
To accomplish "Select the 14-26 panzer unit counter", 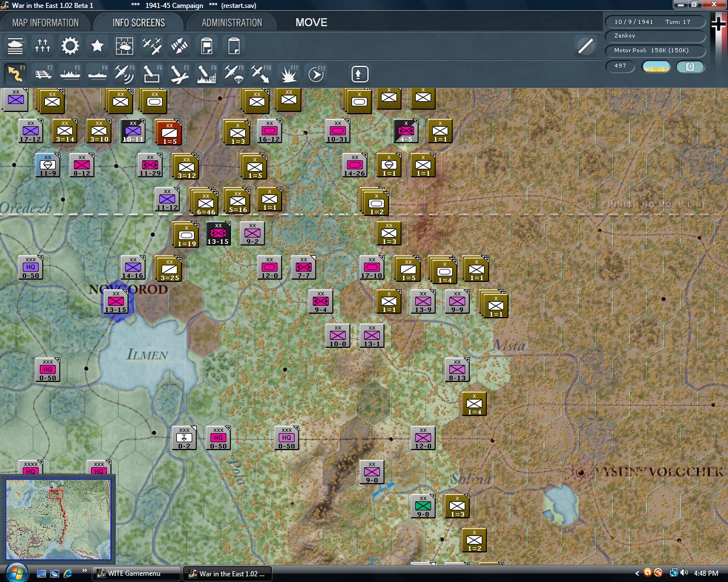I will (354, 165).
